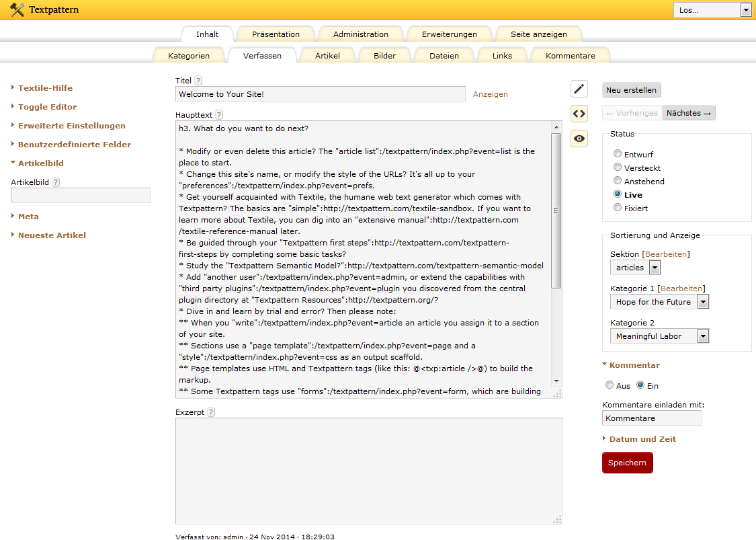Turn comments off with Aus radio
The height and width of the screenshot is (540, 756).
pyautogui.click(x=610, y=385)
